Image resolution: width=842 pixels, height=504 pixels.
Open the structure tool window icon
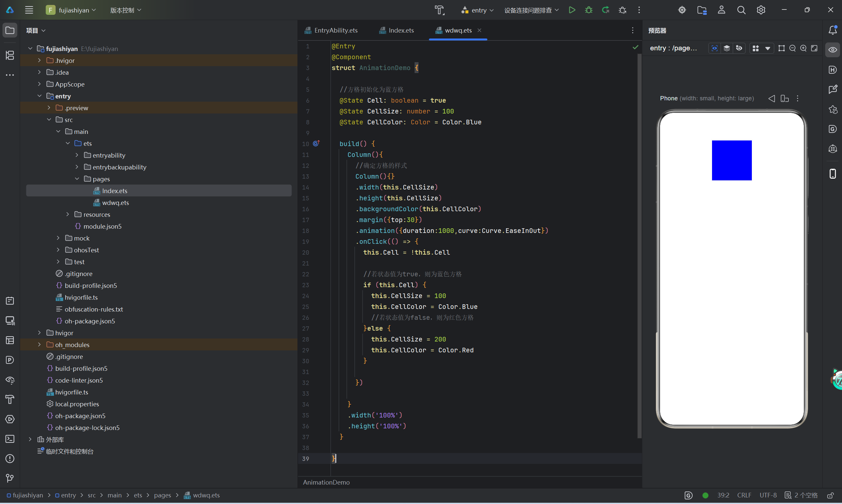pyautogui.click(x=10, y=55)
